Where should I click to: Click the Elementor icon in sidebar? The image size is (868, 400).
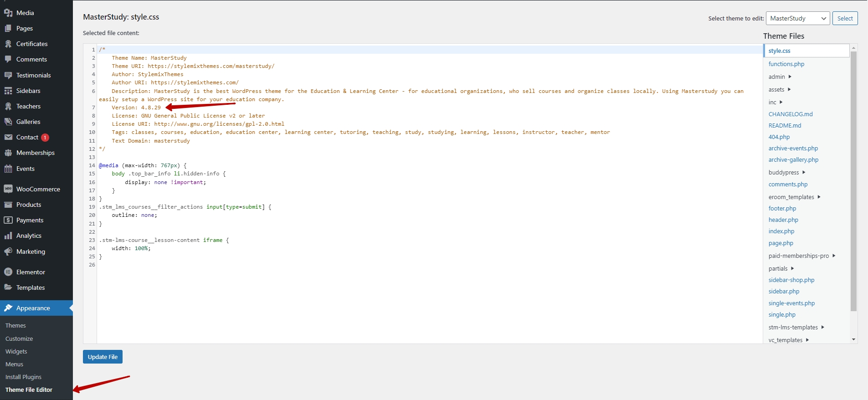(8, 272)
